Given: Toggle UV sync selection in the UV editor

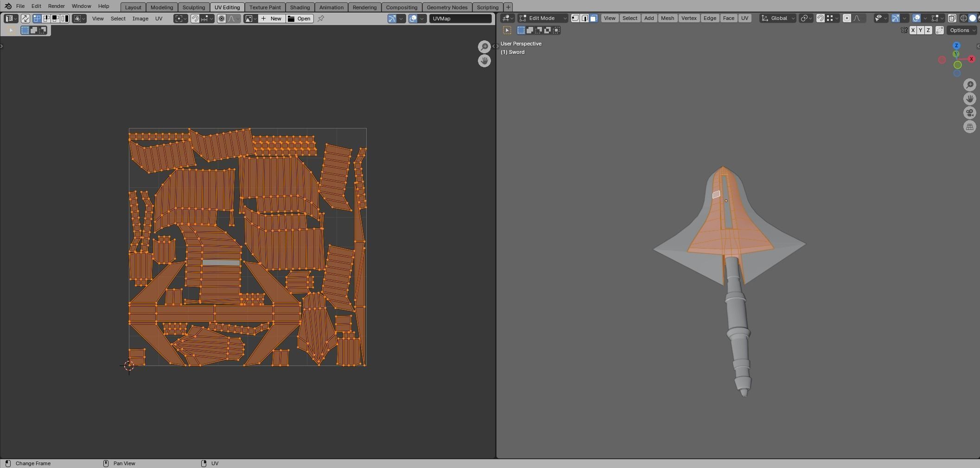Looking at the screenshot, I should coord(25,19).
